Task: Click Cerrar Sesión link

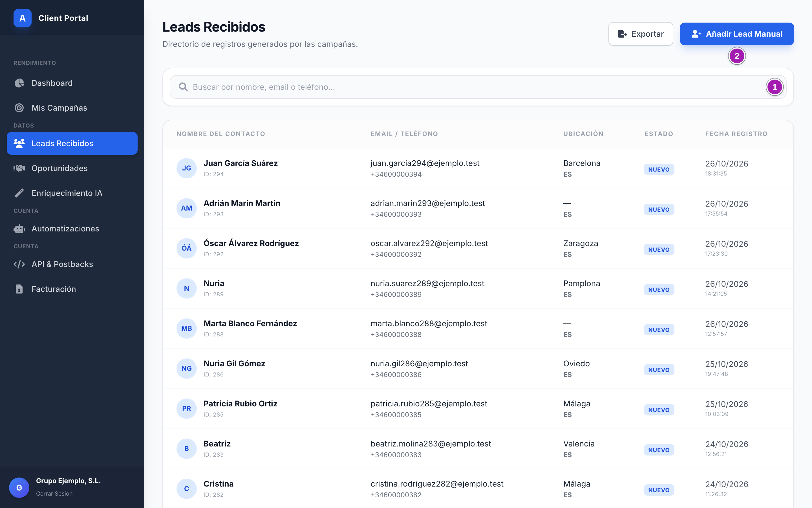Action: tap(54, 494)
